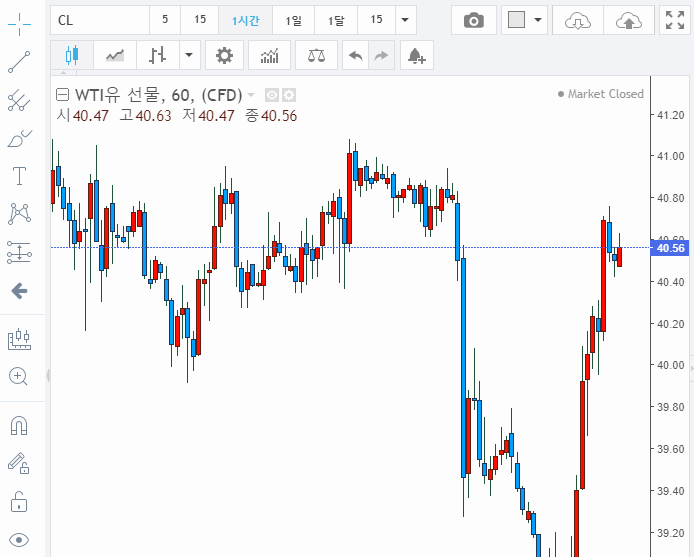Take a chart snapshot with camera
Screen dimensions: 694x557
[x=474, y=20]
